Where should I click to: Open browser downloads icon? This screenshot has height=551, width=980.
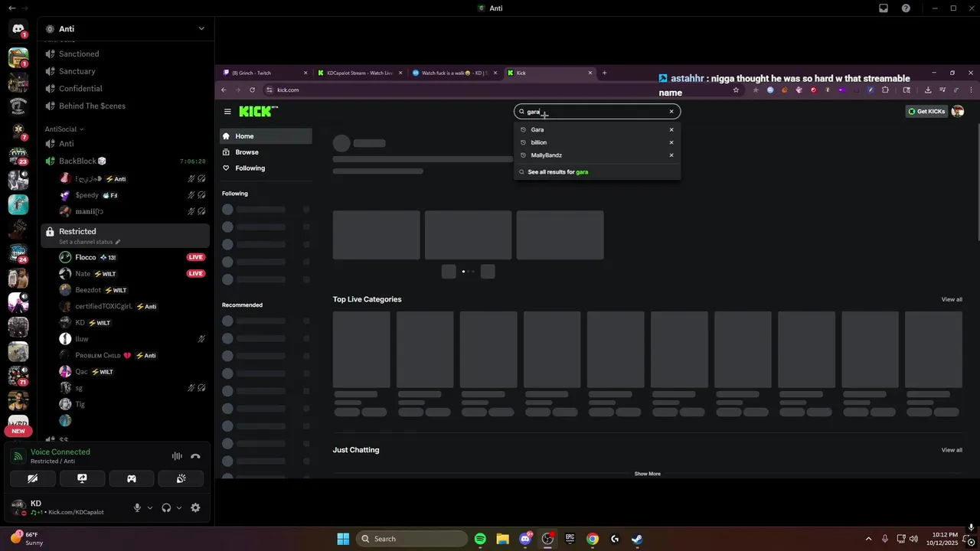click(928, 90)
